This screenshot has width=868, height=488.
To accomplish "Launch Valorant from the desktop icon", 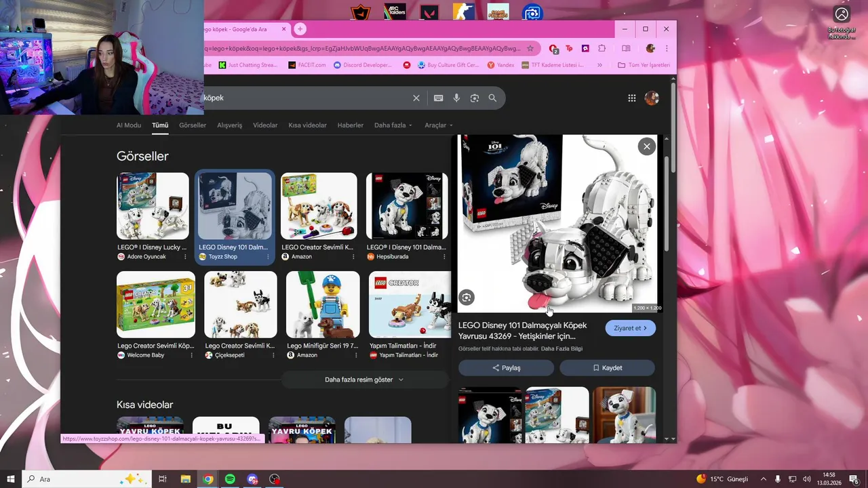I will [x=429, y=13].
